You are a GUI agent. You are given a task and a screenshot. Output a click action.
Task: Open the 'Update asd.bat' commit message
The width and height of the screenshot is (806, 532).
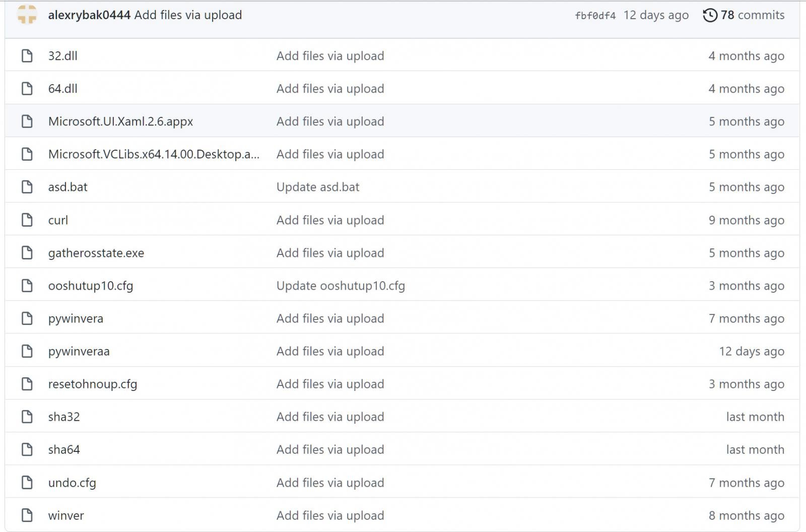(x=318, y=187)
